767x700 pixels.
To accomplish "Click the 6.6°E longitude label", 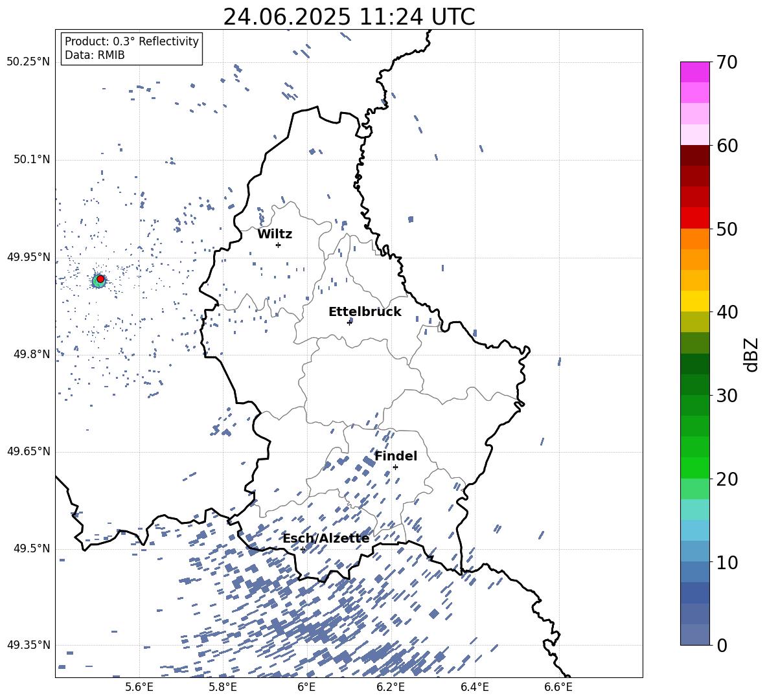I will click(x=558, y=687).
